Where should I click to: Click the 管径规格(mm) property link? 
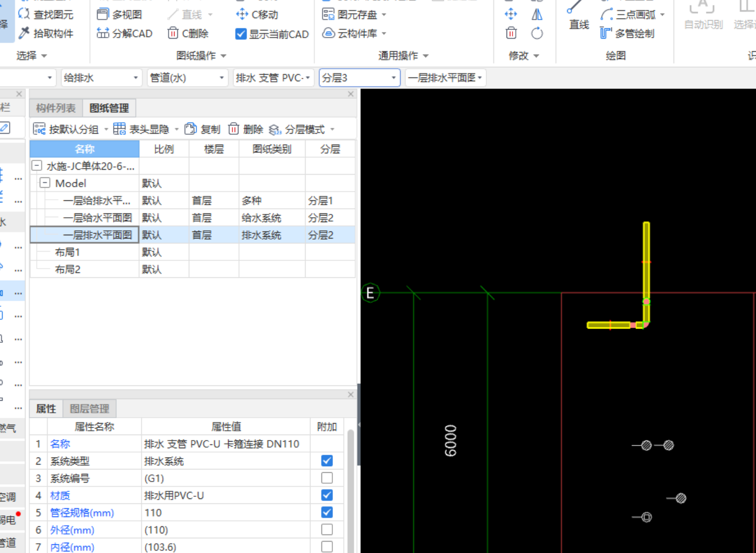pos(82,513)
